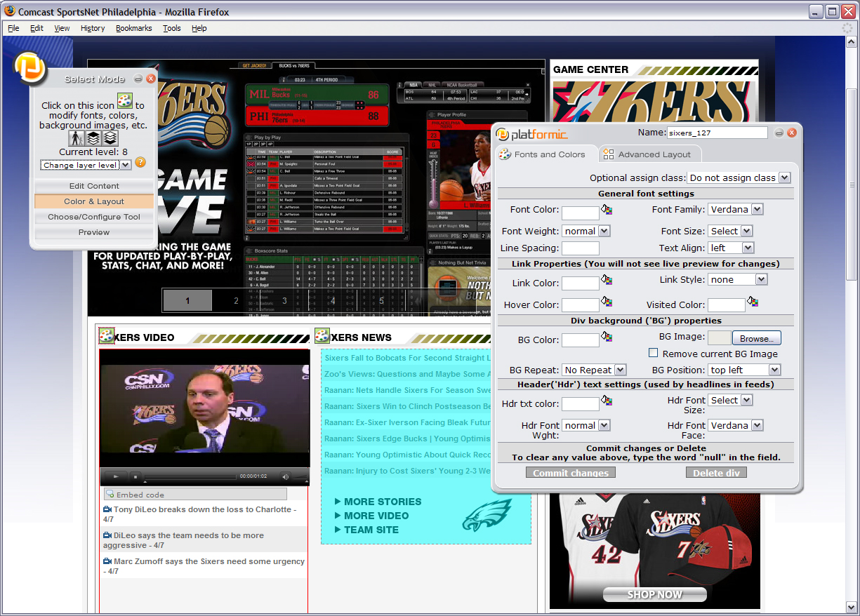This screenshot has height=616, width=860.
Task: Open the Hdr Font Wght dropdown
Action: [586, 425]
